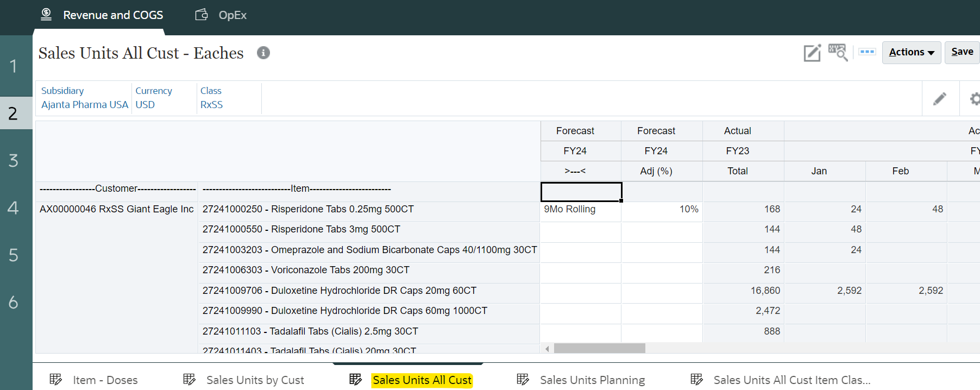The image size is (980, 390).
Task: Click the Revenue and COGS icon
Action: (x=47, y=15)
